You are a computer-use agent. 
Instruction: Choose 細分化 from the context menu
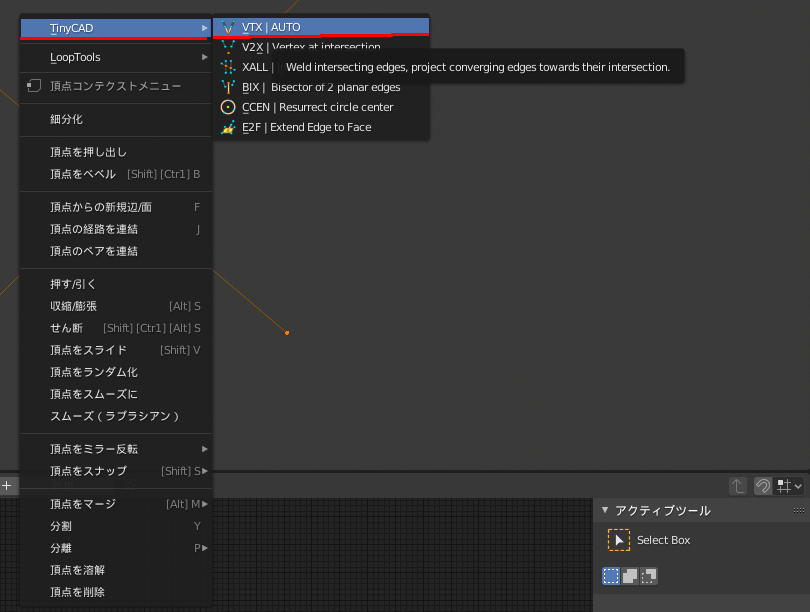point(116,119)
